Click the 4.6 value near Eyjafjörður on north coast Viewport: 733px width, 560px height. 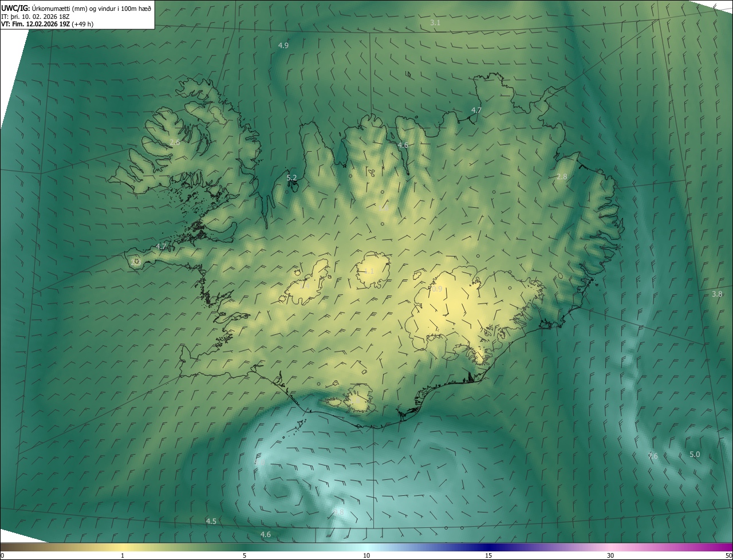click(403, 145)
